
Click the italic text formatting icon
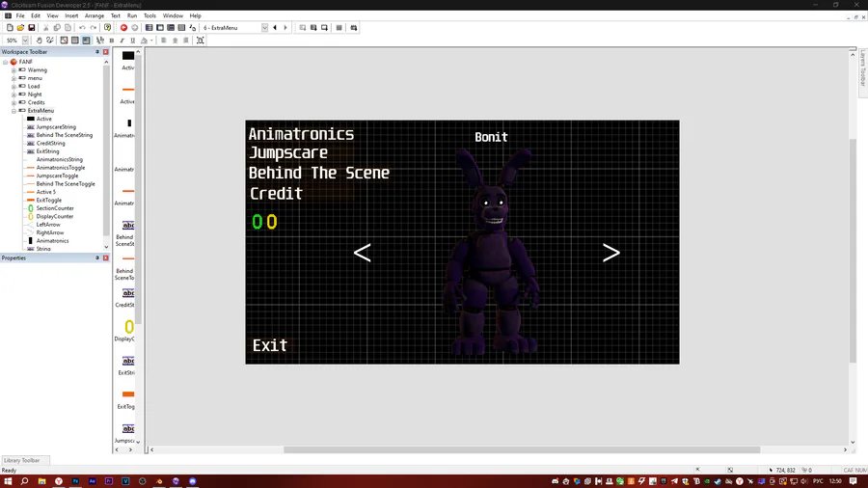coord(122,41)
